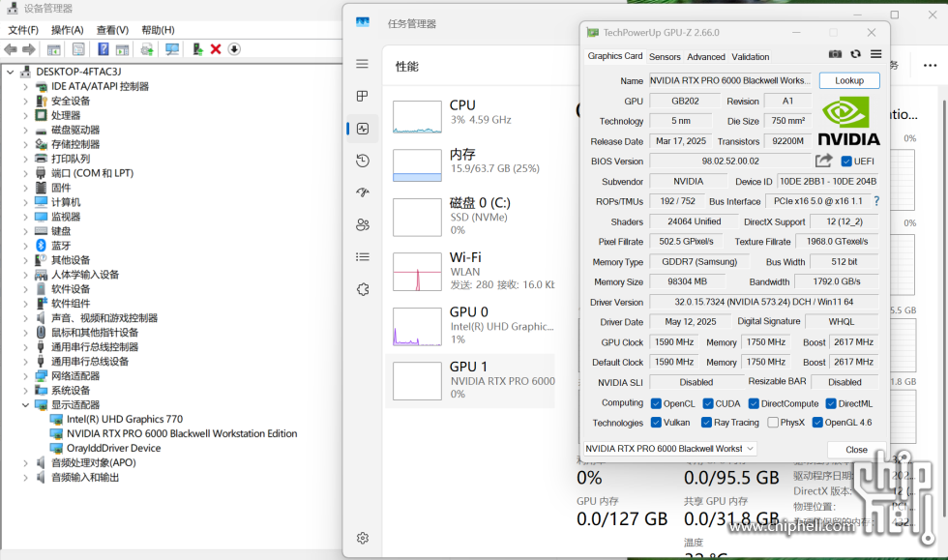Switch to the Validation tab in GPU-Z
Screen dimensions: 948x560
click(x=751, y=57)
